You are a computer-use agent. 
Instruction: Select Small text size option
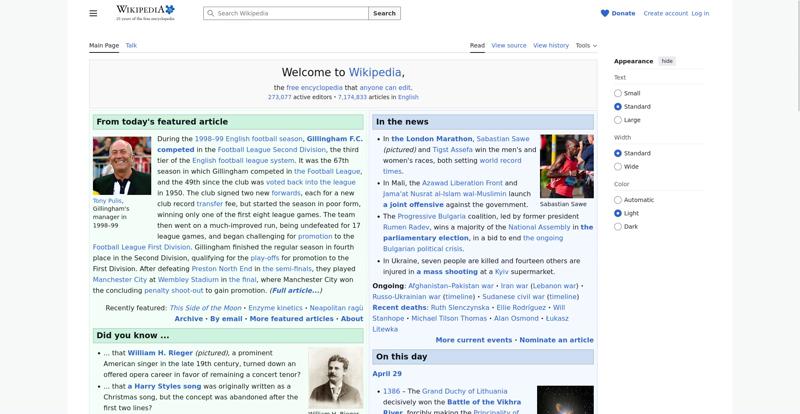618,93
